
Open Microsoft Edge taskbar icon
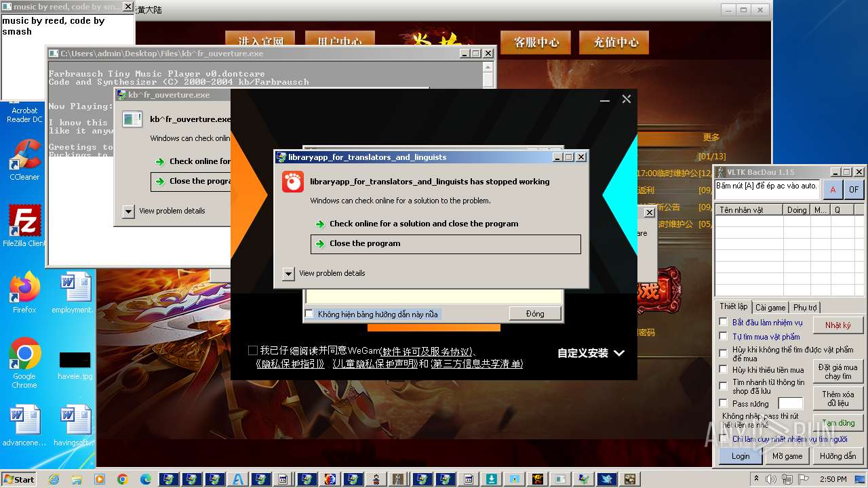[x=146, y=479]
